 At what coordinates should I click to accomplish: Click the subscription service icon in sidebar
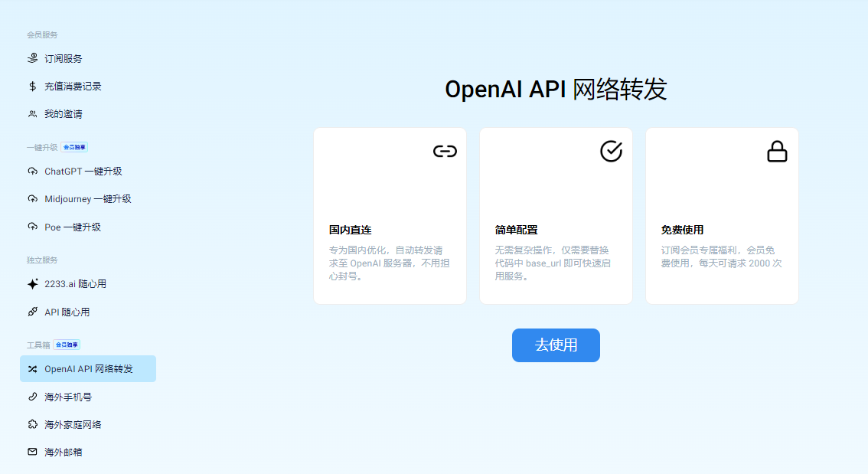[x=32, y=58]
